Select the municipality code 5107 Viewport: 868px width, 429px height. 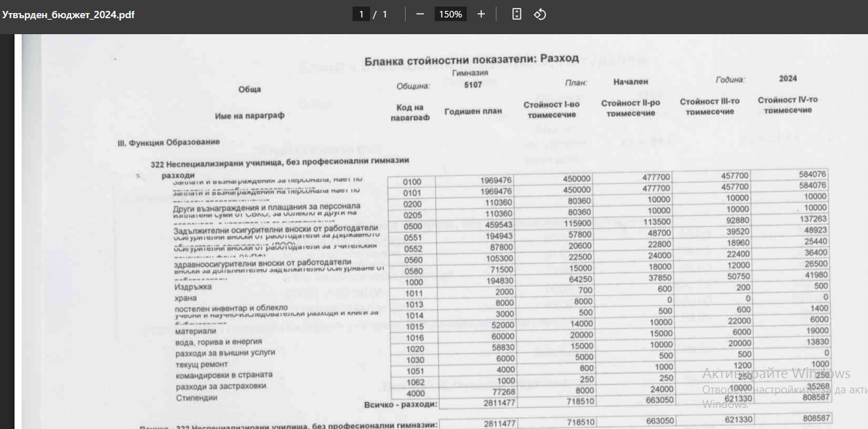(473, 85)
